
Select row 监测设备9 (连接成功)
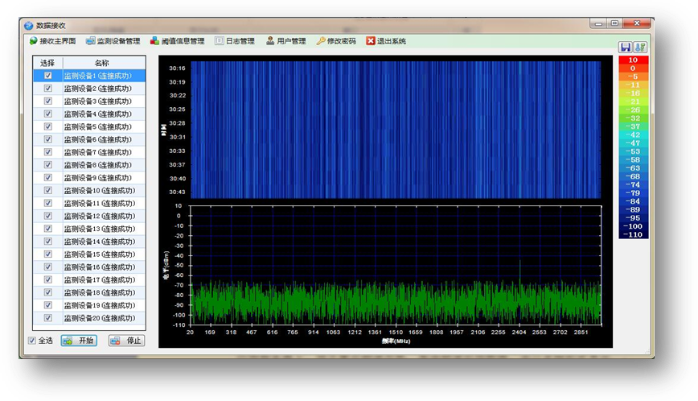(x=89, y=178)
